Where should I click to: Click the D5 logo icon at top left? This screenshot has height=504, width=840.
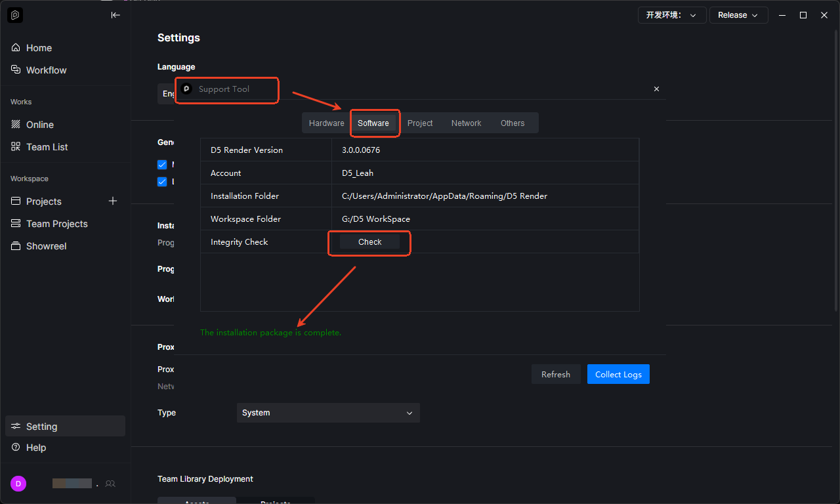click(x=15, y=15)
